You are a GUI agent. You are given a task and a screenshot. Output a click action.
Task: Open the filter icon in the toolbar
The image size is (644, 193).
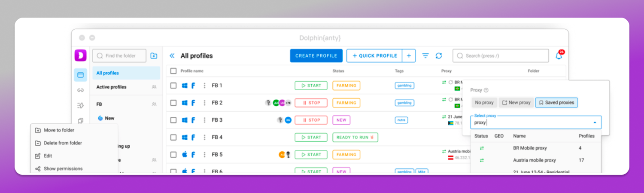click(x=425, y=56)
